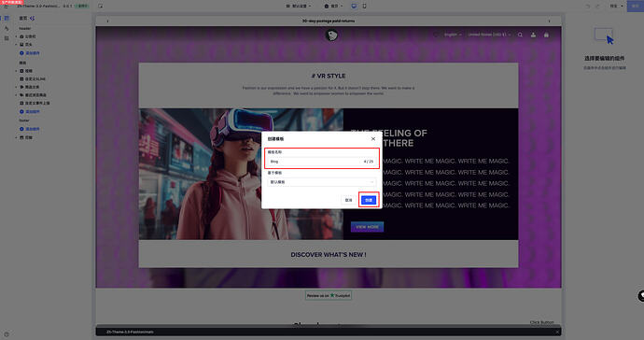Expand the video section tree item

coord(17,71)
